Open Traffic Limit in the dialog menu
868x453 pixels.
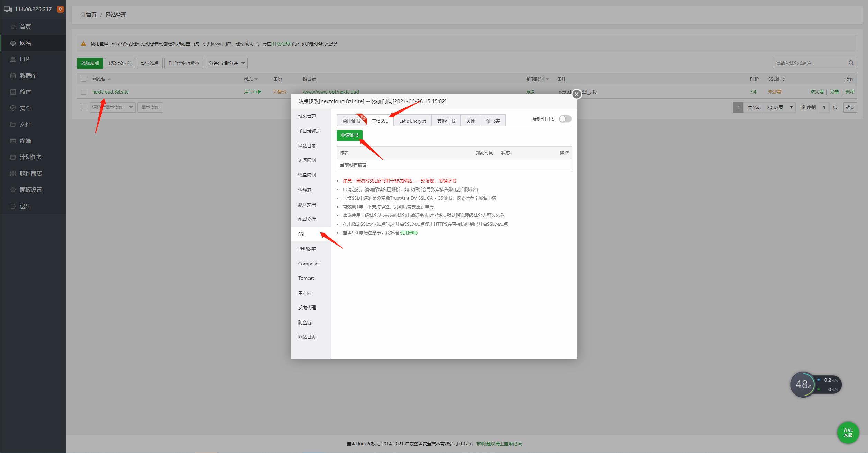[311, 175]
